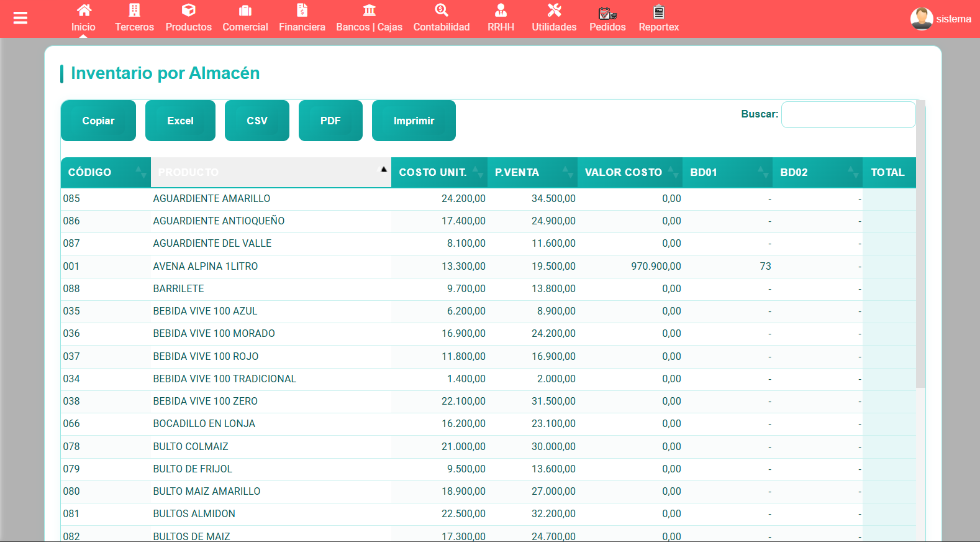The image size is (980, 542).
Task: Open the Pedidos orders icon
Action: pos(607,12)
